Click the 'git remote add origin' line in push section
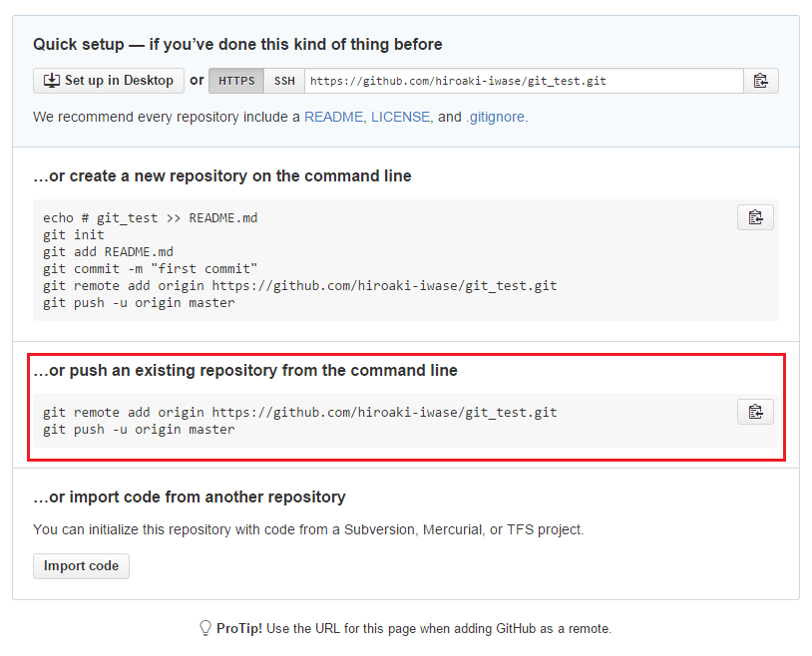 tap(300, 413)
